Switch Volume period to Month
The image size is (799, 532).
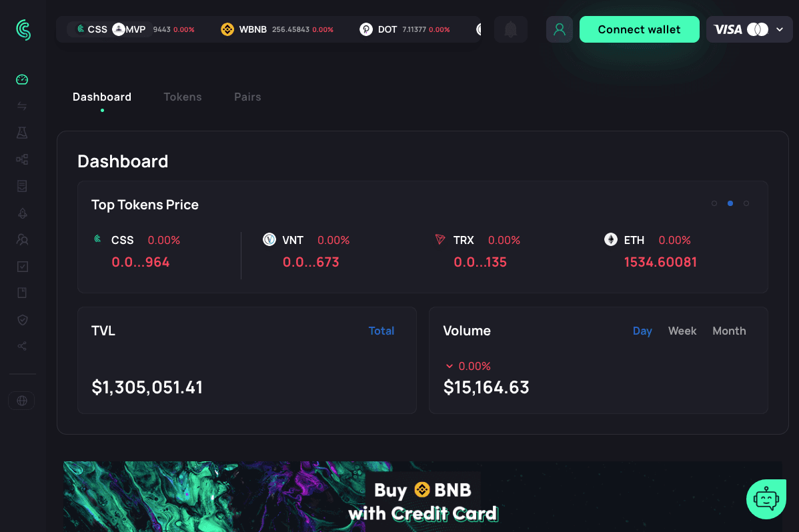coord(729,331)
